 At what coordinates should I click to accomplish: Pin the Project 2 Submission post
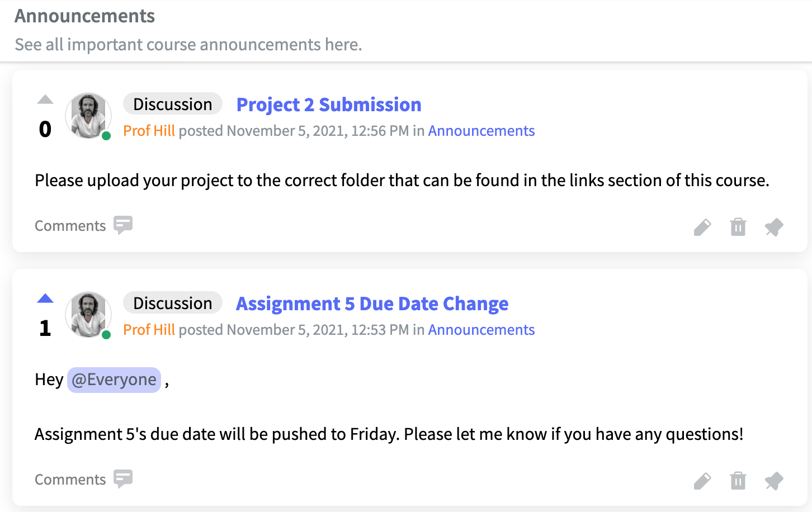coord(774,227)
